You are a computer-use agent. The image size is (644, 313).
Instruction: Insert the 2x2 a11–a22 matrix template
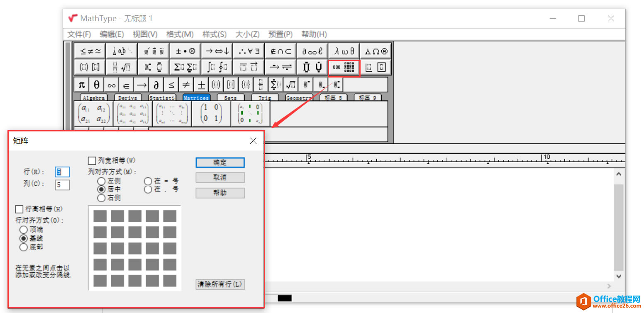94,114
